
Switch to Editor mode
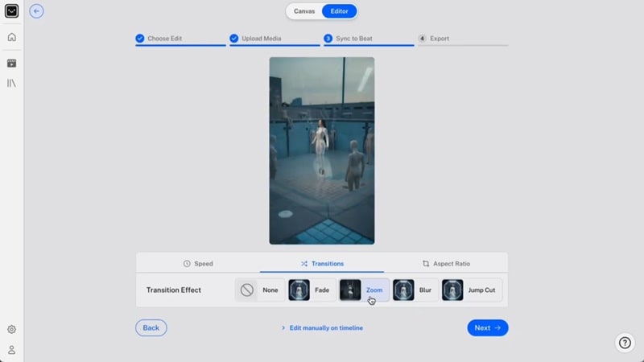coord(339,11)
